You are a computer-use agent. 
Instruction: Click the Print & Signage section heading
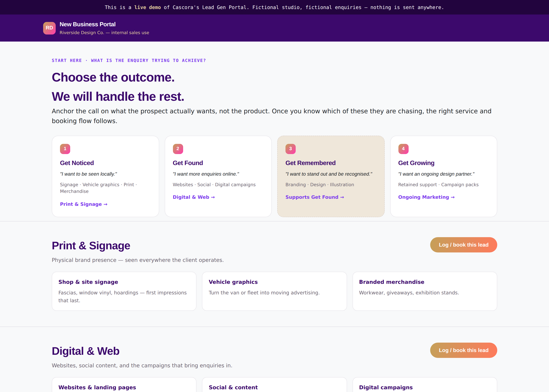click(91, 246)
